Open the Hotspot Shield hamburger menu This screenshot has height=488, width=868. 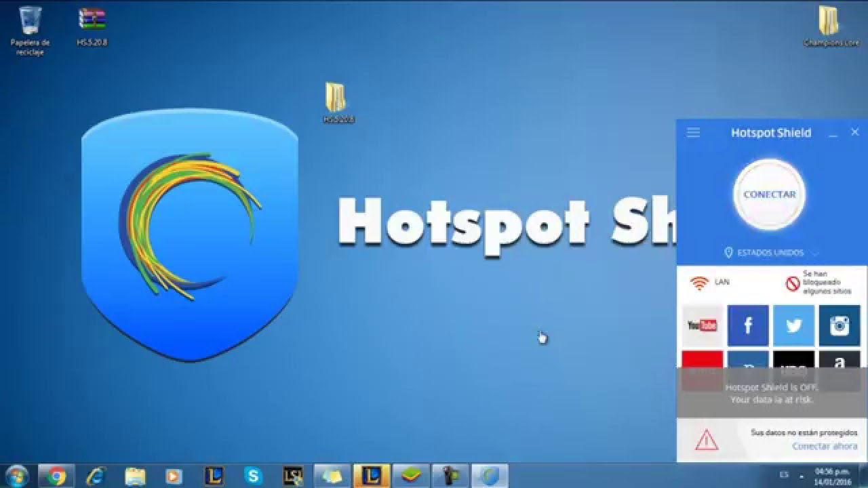(x=693, y=132)
